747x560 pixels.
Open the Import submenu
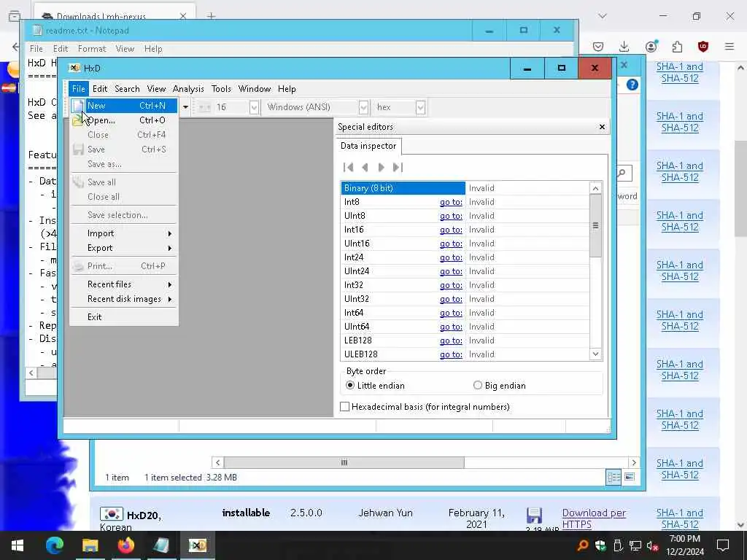coord(124,233)
